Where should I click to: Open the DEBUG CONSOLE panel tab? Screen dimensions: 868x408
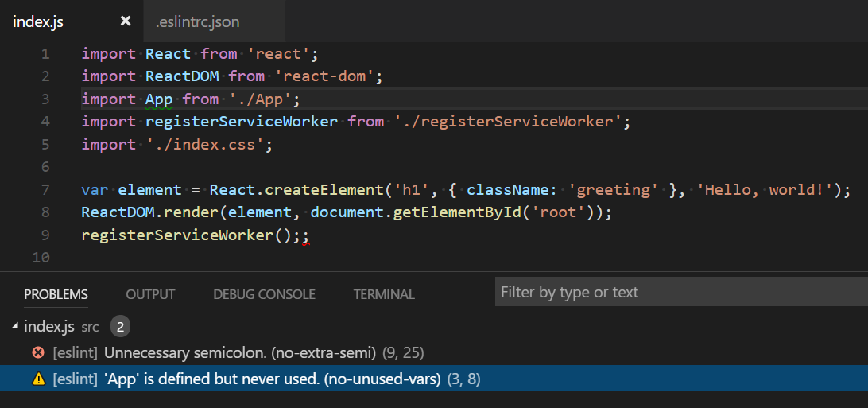(264, 294)
